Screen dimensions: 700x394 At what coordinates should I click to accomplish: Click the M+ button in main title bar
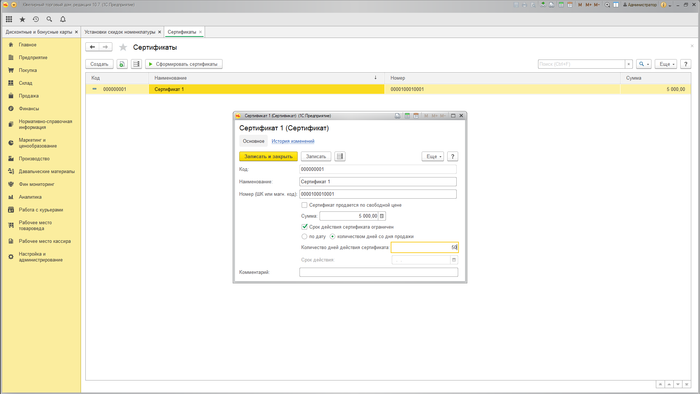click(588, 4)
